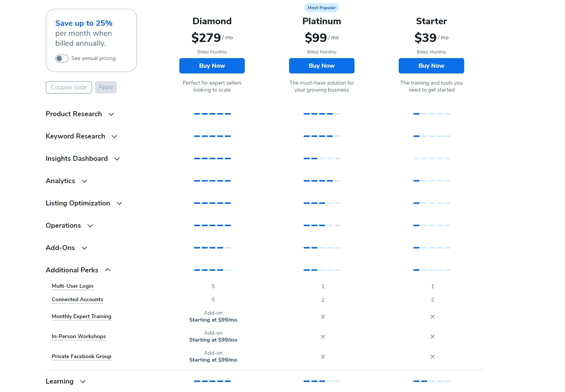Click Diamond's Private Facebook Group Add-on text
The width and height of the screenshot is (565, 392).
213,356
